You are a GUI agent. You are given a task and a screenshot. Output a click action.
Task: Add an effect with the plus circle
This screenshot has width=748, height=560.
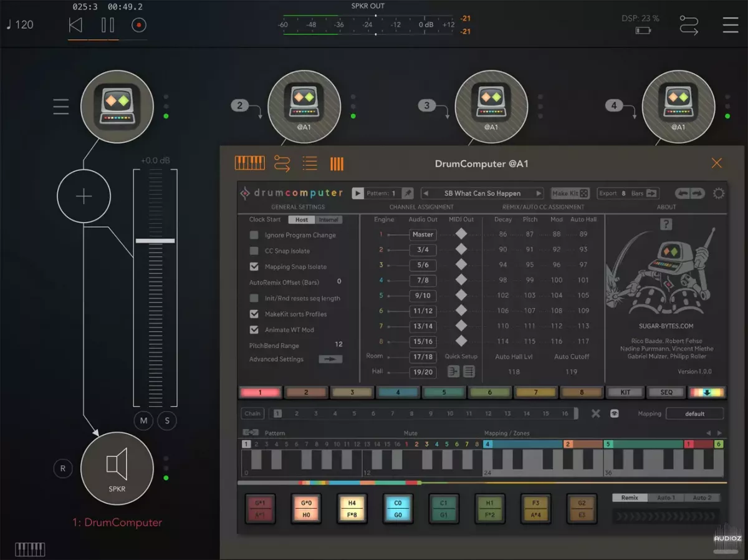84,196
